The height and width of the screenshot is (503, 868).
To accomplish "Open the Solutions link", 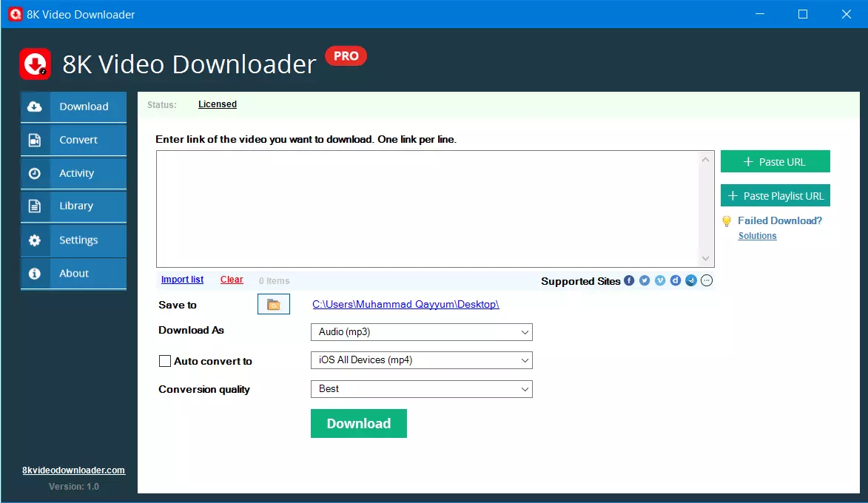I will coord(757,236).
